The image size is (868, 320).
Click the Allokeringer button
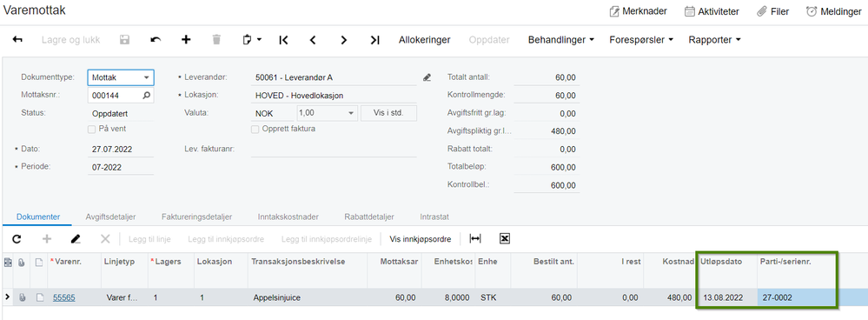[425, 40]
